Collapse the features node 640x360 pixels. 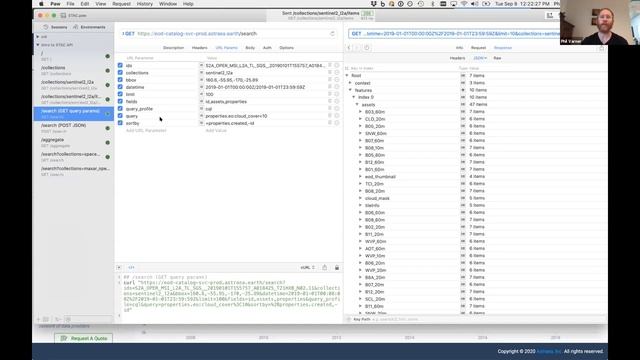[x=350, y=90]
